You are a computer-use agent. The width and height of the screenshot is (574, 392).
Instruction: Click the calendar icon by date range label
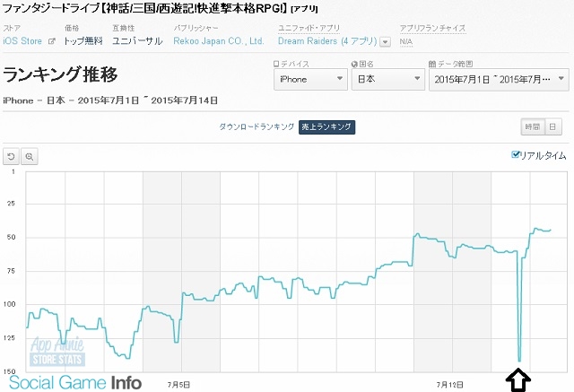tap(434, 65)
